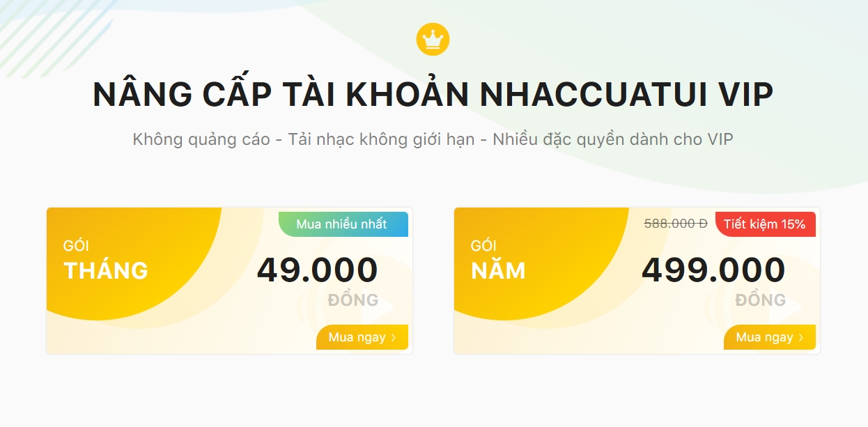This screenshot has height=427, width=868.
Task: Click the arrow in monthly Mua ngay
Action: point(394,338)
